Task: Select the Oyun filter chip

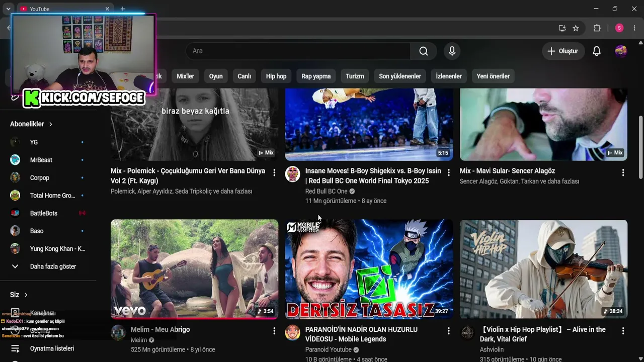Action: point(216,76)
